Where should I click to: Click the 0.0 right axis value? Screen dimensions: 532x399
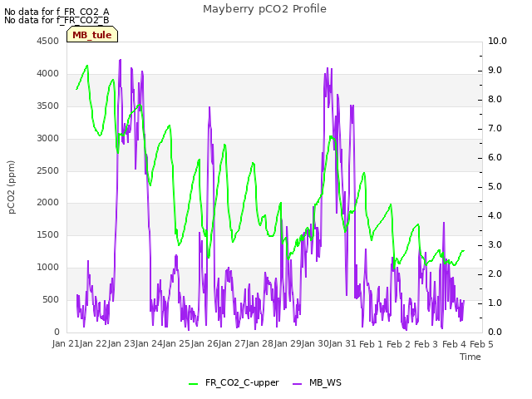point(495,332)
